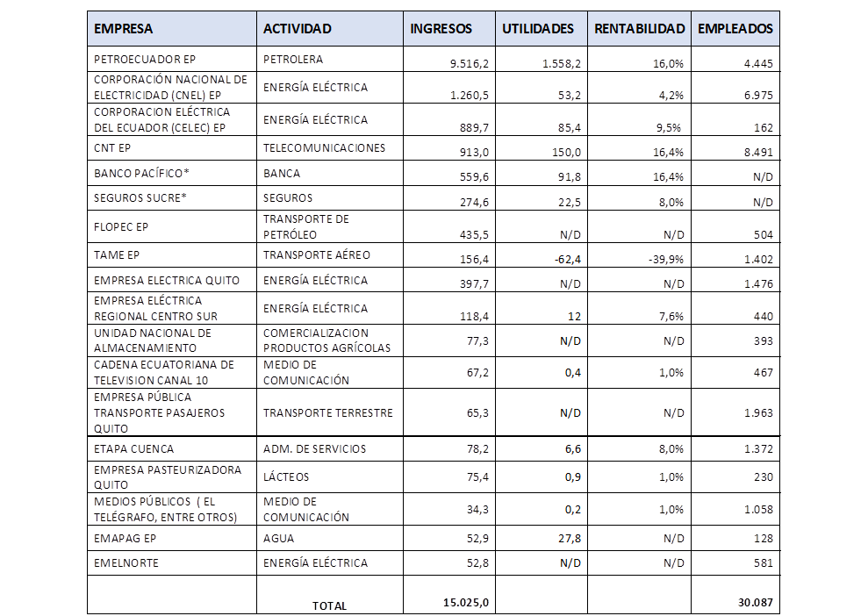The height and width of the screenshot is (616, 868).
Task: Click the BANCO PACÍFICO company cell
Action: click(171, 174)
